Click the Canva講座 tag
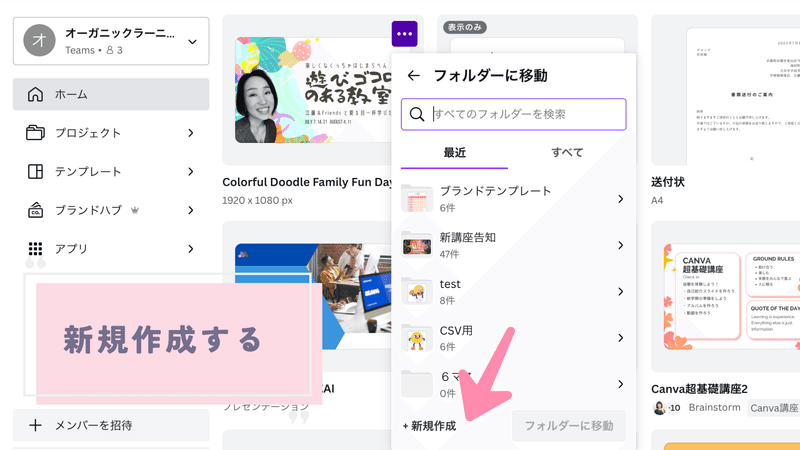 [x=774, y=408]
